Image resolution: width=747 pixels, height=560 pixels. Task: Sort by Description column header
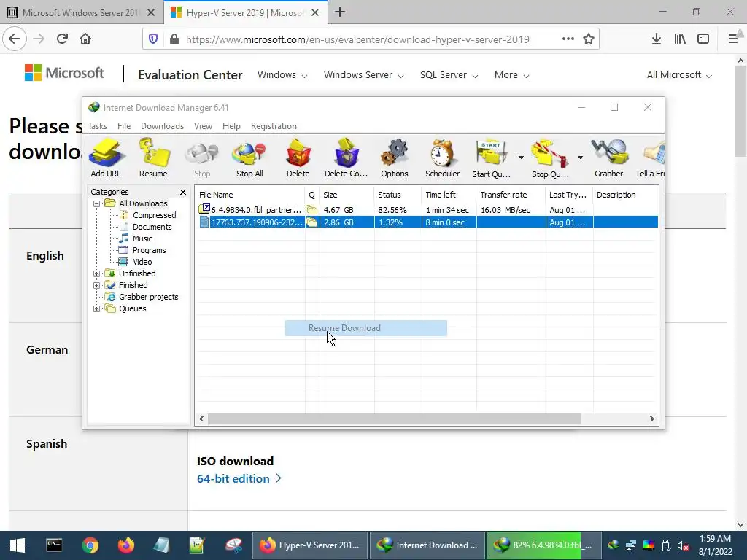(x=625, y=195)
